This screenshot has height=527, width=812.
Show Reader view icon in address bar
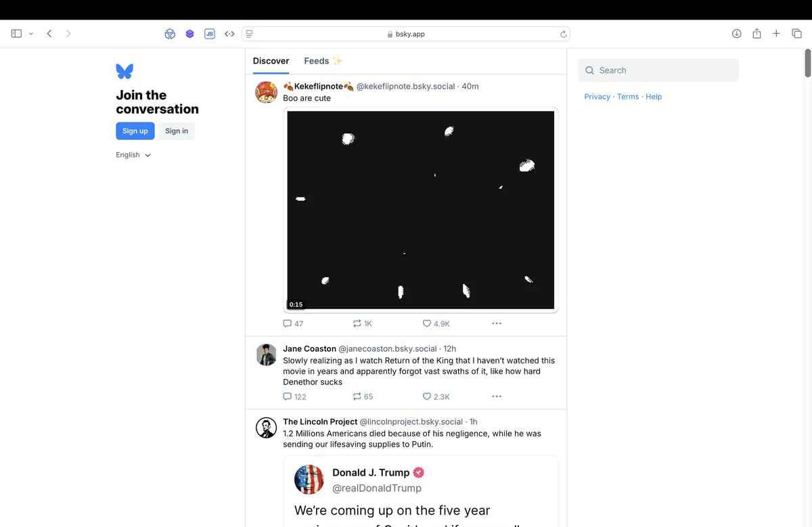(250, 34)
